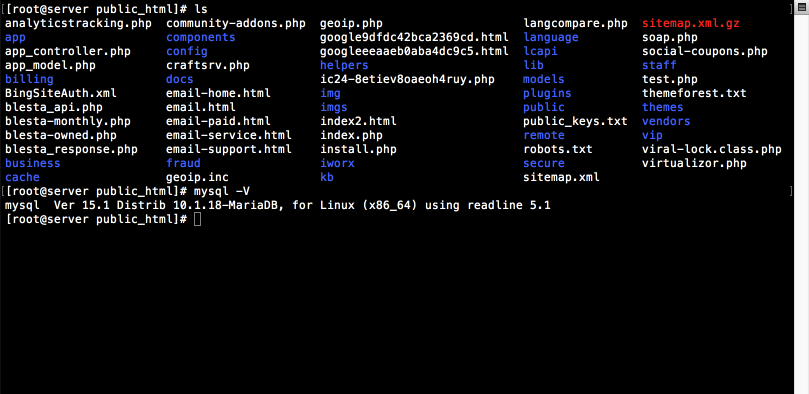Screen dimensions: 809x394
Task: Click google9dfdc42bca2369cd.html file name
Action: pyautogui.click(x=414, y=38)
